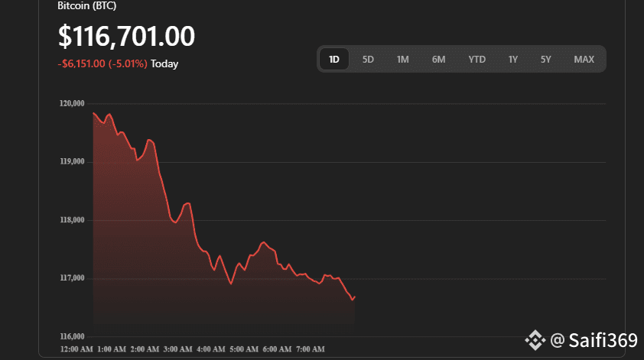644x360 pixels.
Task: Select the YTD range tab
Action: point(476,60)
